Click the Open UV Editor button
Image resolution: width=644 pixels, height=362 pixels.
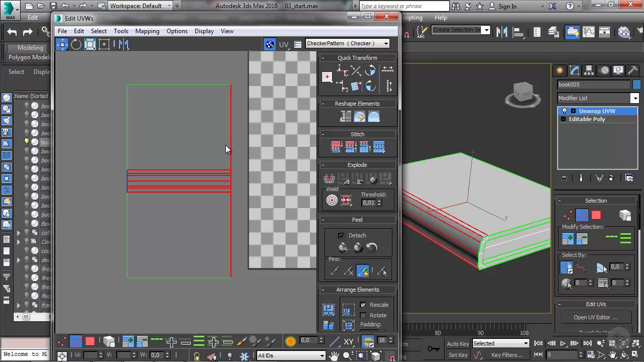click(596, 317)
